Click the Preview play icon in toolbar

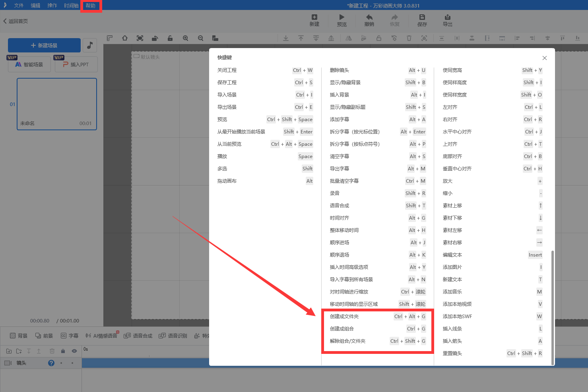(342, 17)
